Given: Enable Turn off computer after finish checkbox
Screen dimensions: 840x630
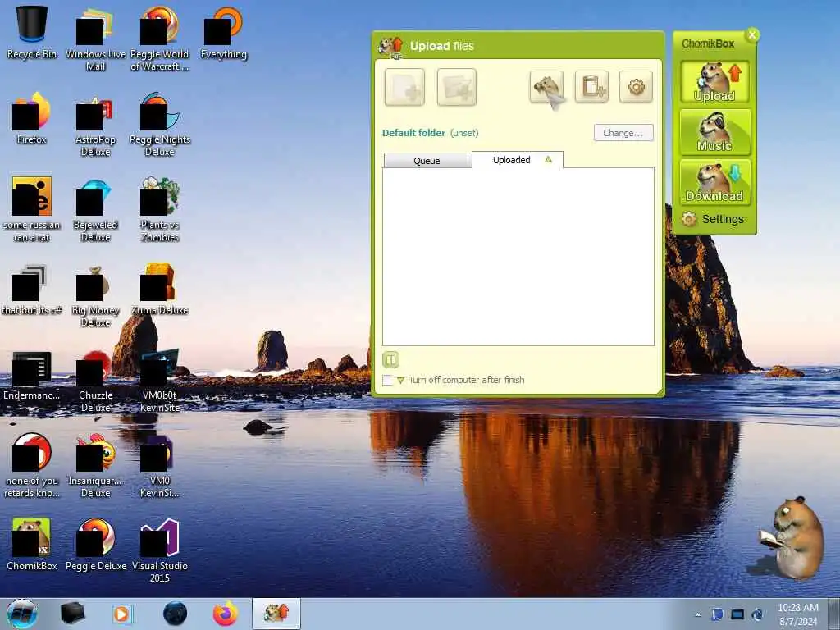Looking at the screenshot, I should point(387,381).
